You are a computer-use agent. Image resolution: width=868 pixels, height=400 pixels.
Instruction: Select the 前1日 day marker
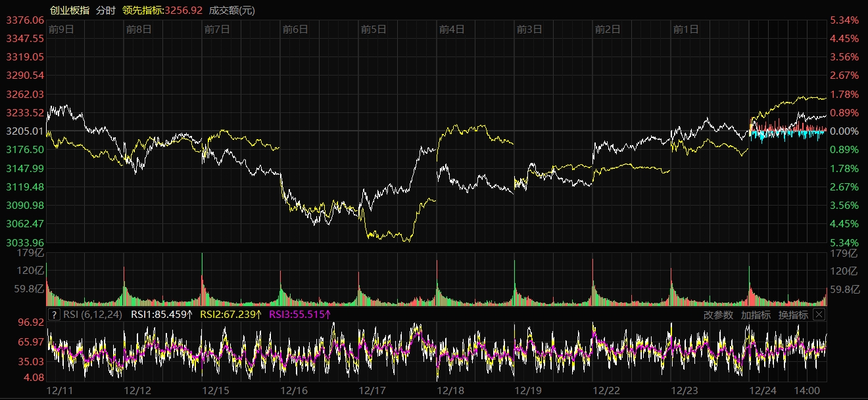[686, 29]
